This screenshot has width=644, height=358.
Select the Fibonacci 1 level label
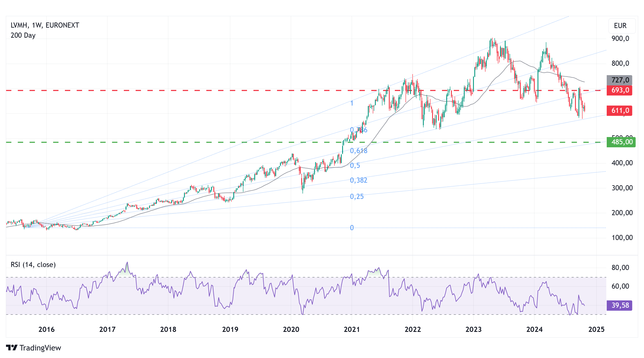352,103
